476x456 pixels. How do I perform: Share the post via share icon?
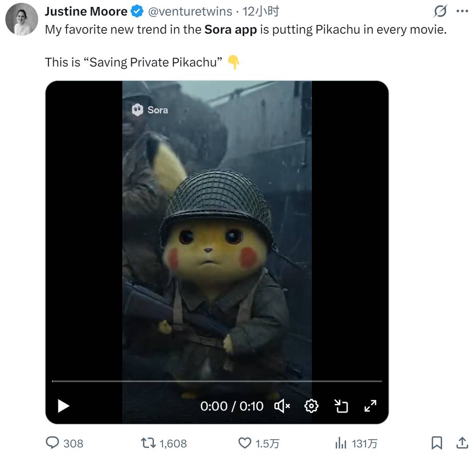(x=462, y=443)
